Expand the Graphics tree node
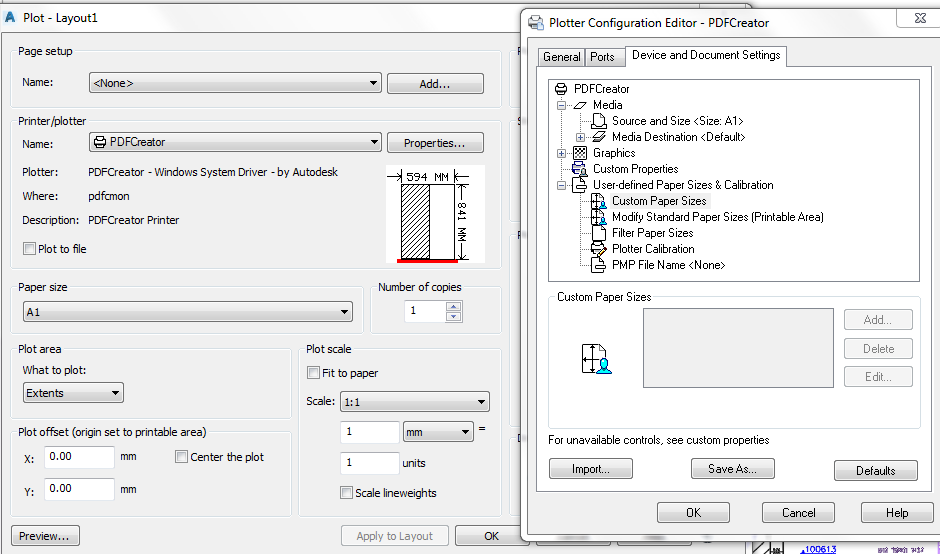The image size is (940, 554). 561,153
